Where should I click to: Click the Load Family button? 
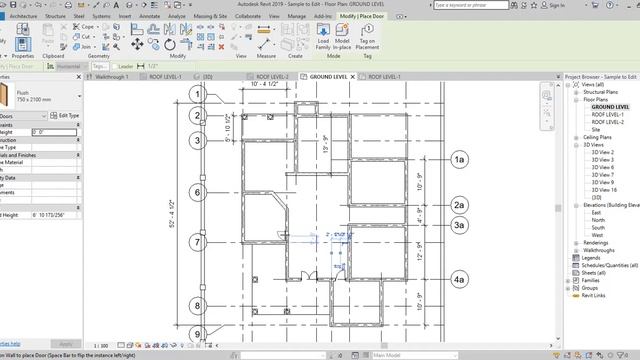pyautogui.click(x=323, y=36)
